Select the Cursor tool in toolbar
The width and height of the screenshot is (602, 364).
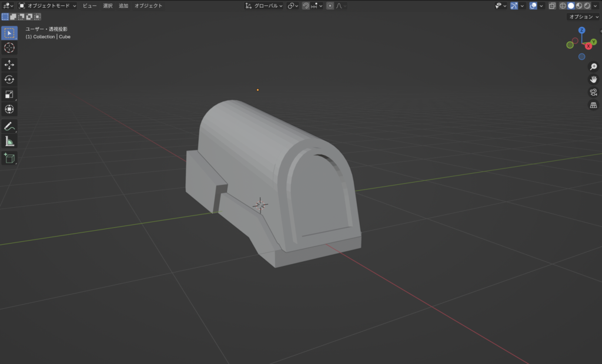pyautogui.click(x=9, y=48)
